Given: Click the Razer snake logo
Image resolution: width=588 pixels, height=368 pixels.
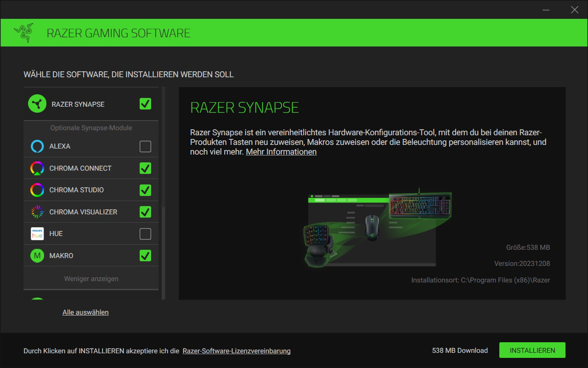Looking at the screenshot, I should (23, 33).
